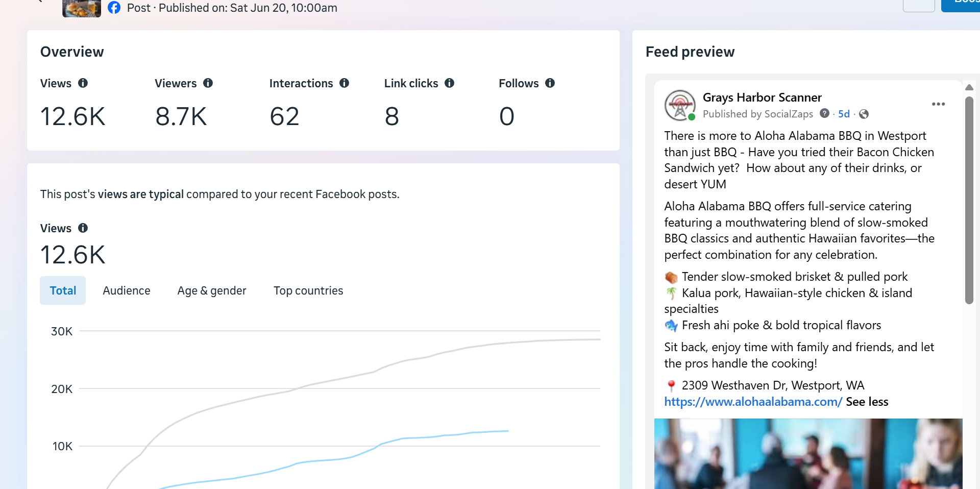The height and width of the screenshot is (489, 980).
Task: Open the Age & gender tab
Action: [x=212, y=290]
